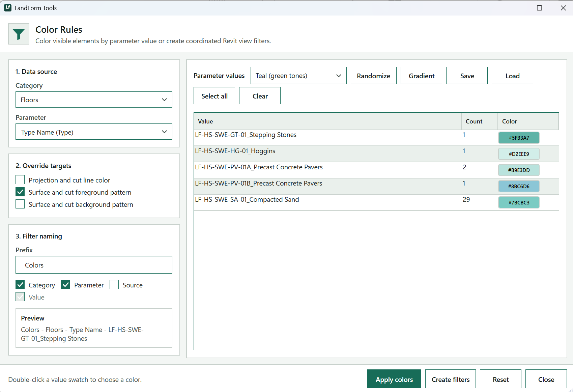Minimize the LandForm Tools window
Viewport: 573px width, 392px height.
tap(516, 8)
